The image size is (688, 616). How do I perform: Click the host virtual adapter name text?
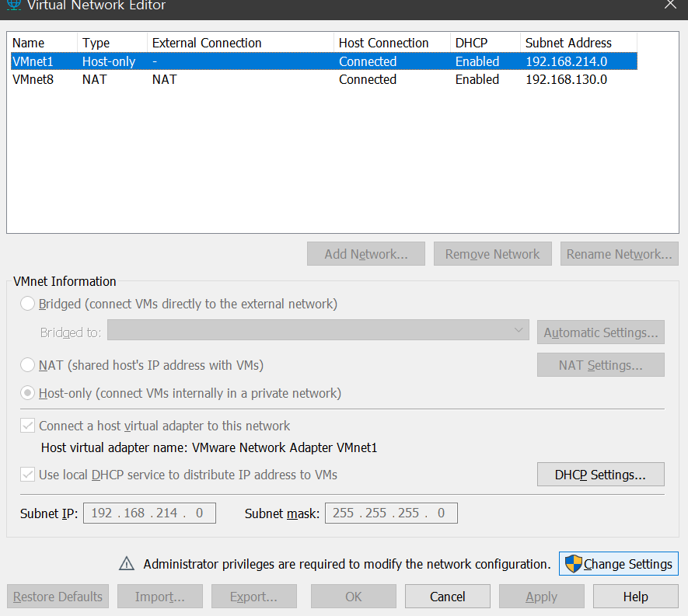(x=209, y=447)
